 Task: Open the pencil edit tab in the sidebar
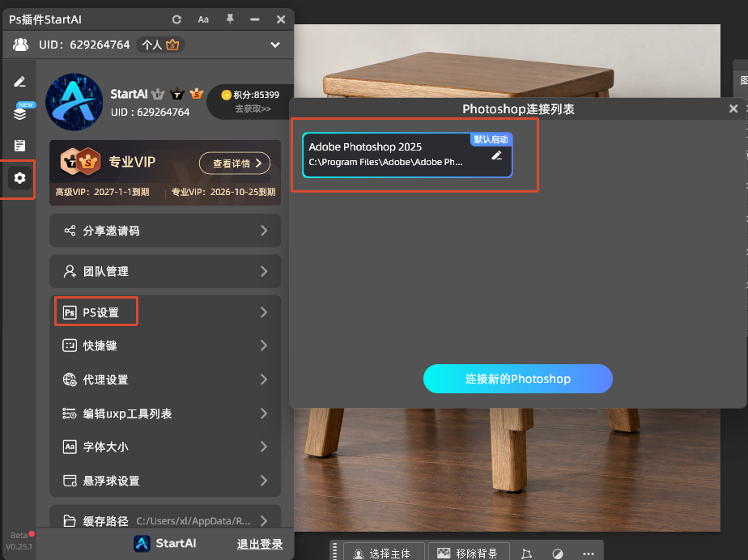[19, 82]
